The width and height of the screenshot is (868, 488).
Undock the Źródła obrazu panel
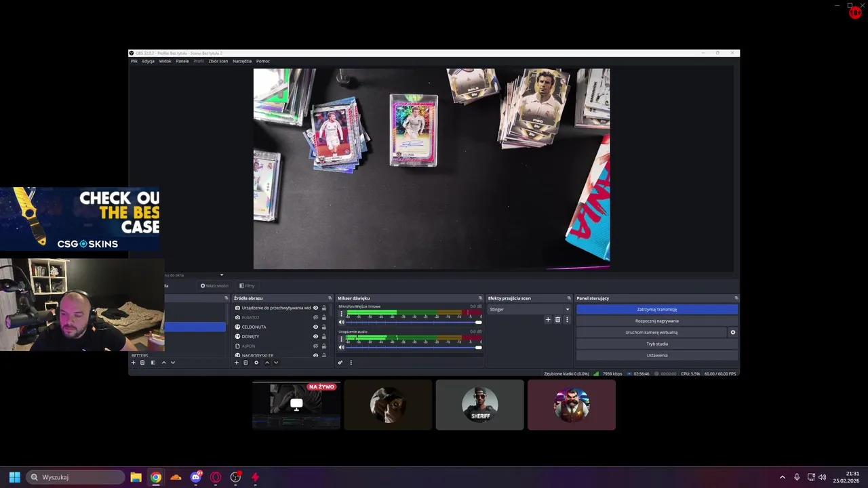pos(330,298)
